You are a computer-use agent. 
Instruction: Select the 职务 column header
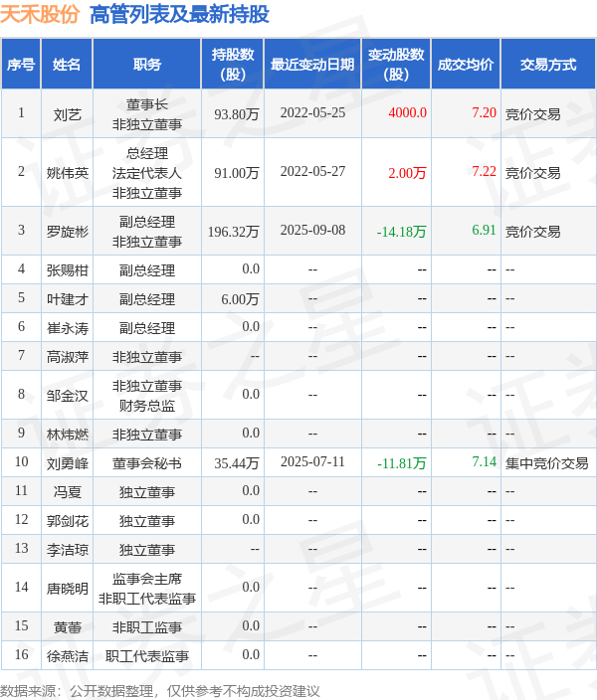(x=146, y=65)
